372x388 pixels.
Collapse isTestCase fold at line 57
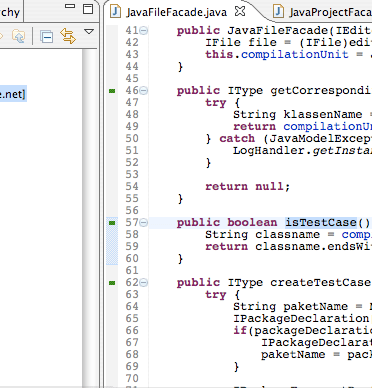[x=143, y=223]
